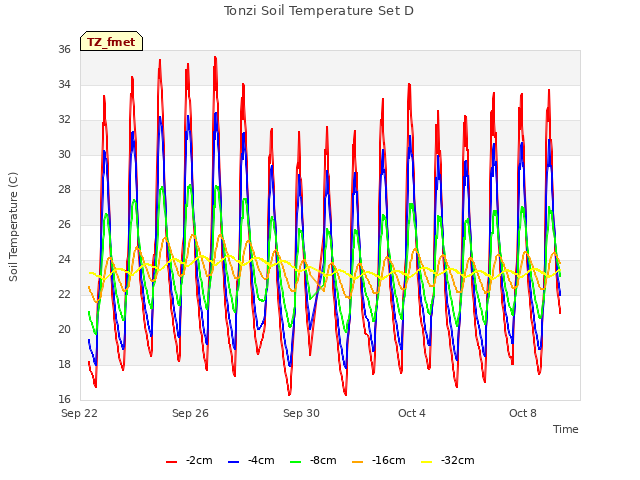
Task: Select the -16cm legend label
Action: (x=388, y=460)
